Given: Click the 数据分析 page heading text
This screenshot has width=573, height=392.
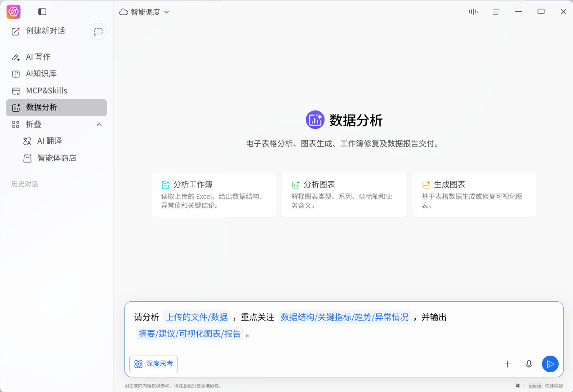Looking at the screenshot, I should (x=356, y=120).
